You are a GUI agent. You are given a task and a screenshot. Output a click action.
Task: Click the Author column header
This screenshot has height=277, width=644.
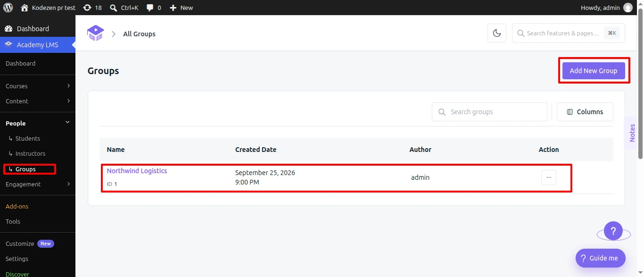pyautogui.click(x=420, y=150)
